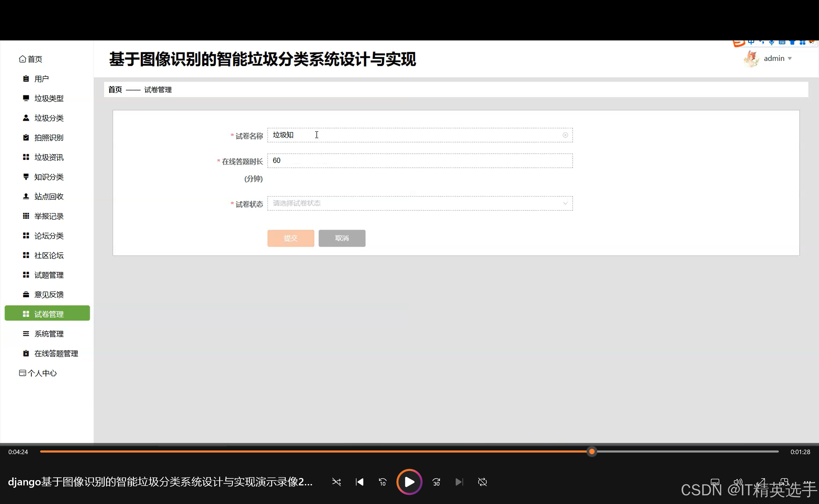Open 试题管理 menu entry

pyautogui.click(x=49, y=275)
